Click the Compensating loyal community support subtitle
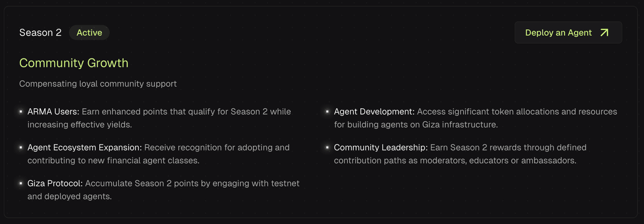Viewport: 644px width, 224px height. tap(98, 84)
